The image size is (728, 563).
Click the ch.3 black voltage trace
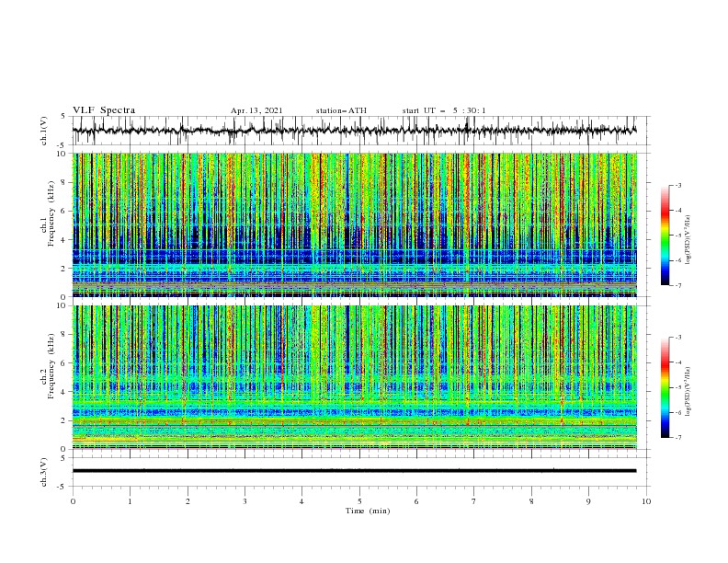(354, 471)
